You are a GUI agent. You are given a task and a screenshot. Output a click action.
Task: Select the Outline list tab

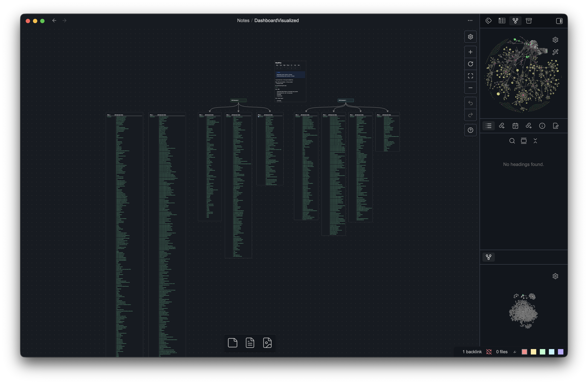(488, 126)
